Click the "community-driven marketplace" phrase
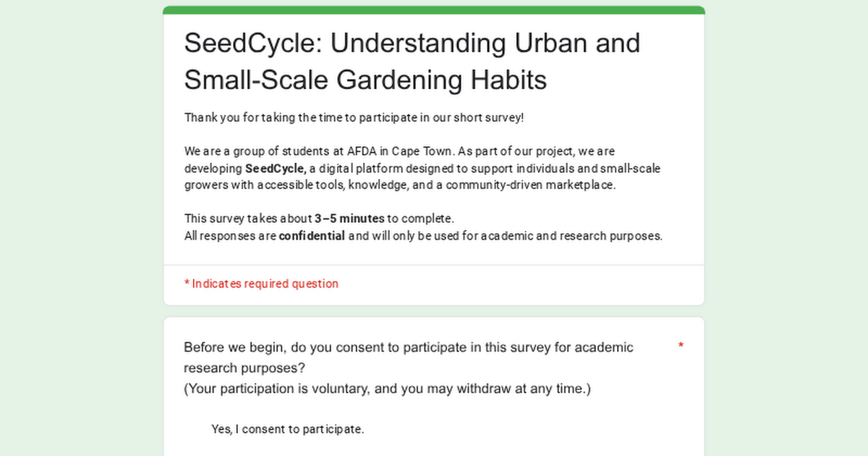Viewport: 868px width, 456px height. click(x=530, y=185)
